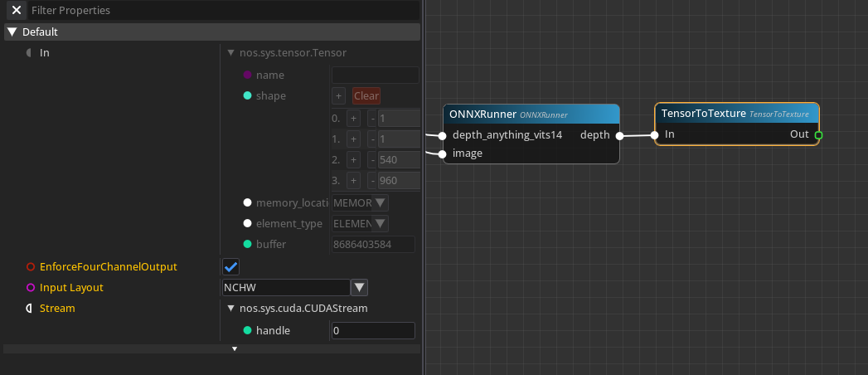Click the name text field

click(375, 75)
